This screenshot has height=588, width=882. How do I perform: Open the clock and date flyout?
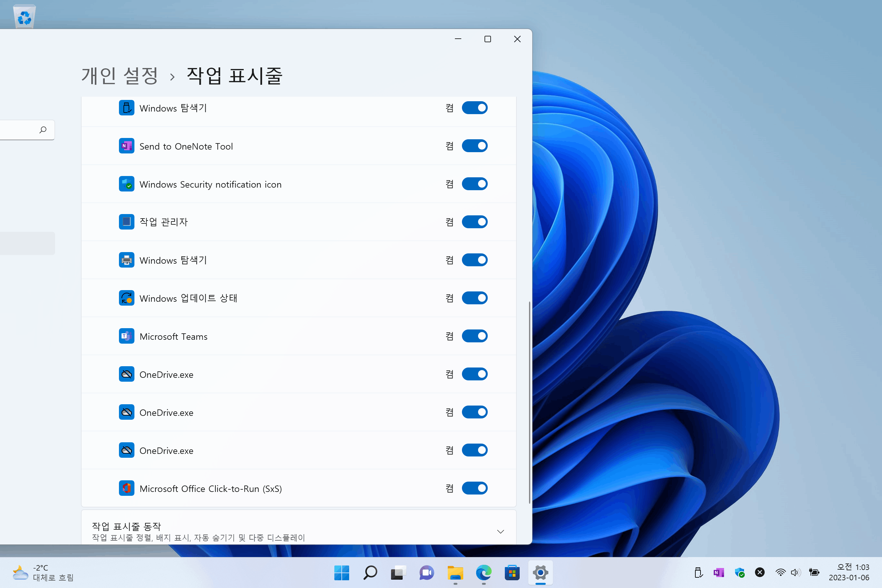click(849, 573)
